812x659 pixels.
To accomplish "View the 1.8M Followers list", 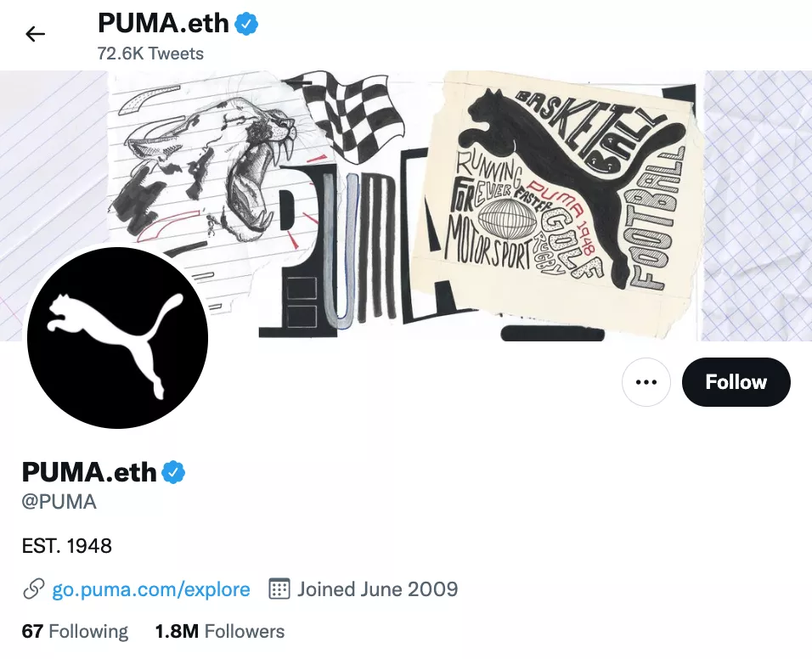I will click(x=220, y=631).
